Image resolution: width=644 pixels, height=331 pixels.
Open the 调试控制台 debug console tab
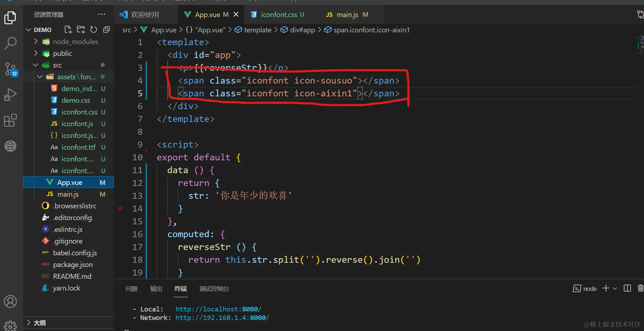click(x=214, y=289)
